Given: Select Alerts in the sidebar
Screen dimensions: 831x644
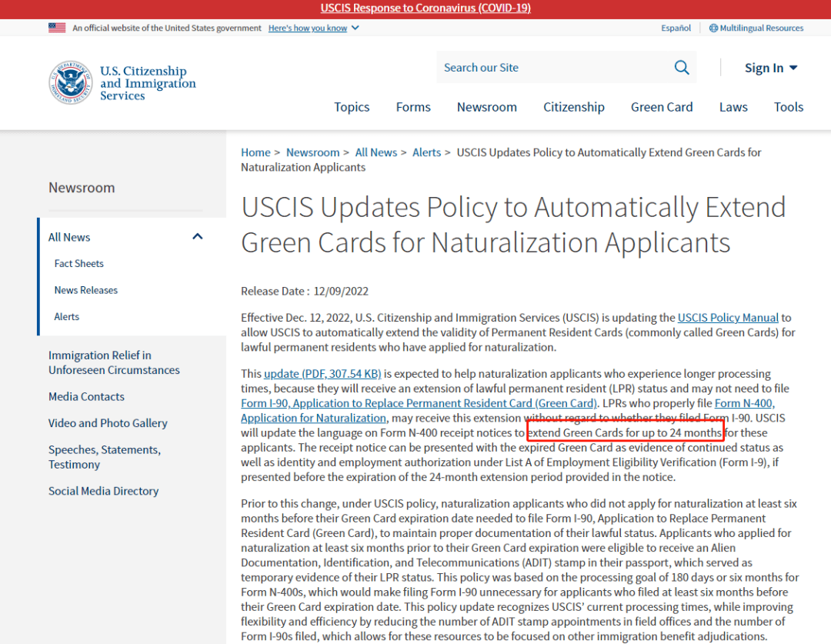Looking at the screenshot, I should coord(66,317).
